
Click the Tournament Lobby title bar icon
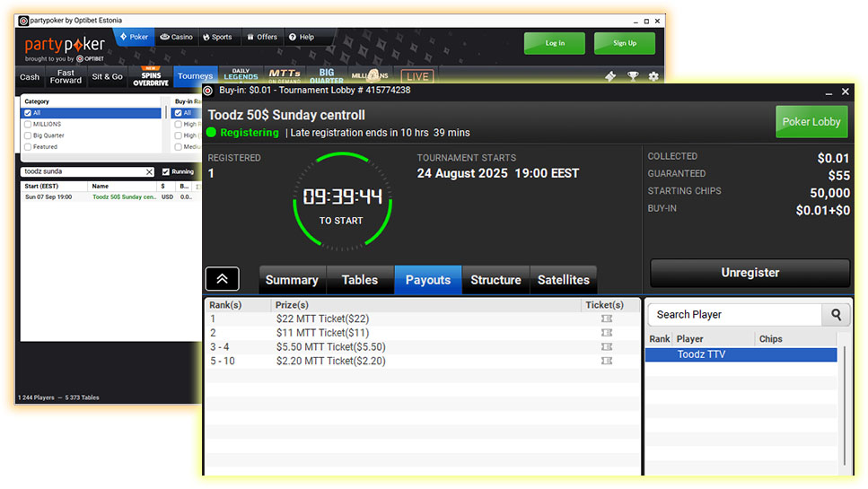[208, 91]
